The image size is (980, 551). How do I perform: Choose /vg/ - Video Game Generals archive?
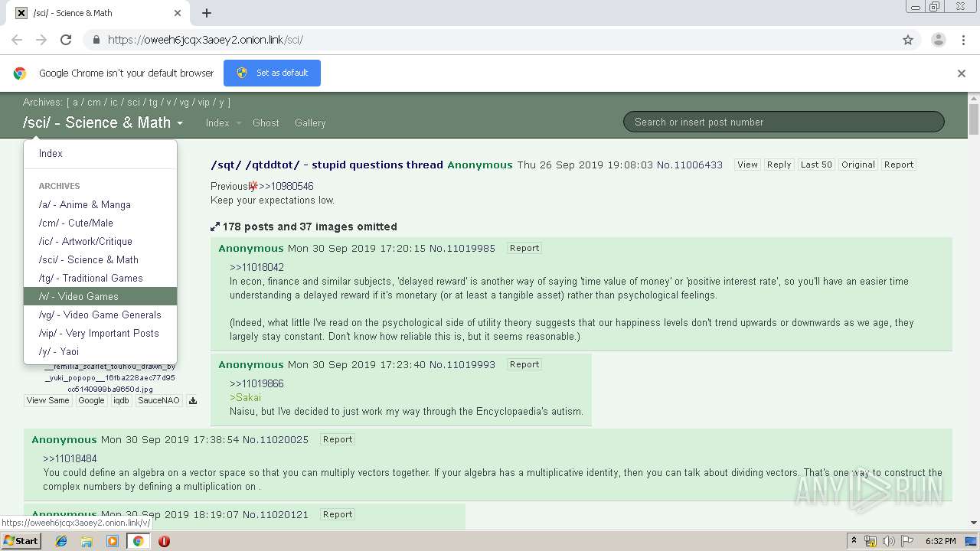[x=100, y=315]
